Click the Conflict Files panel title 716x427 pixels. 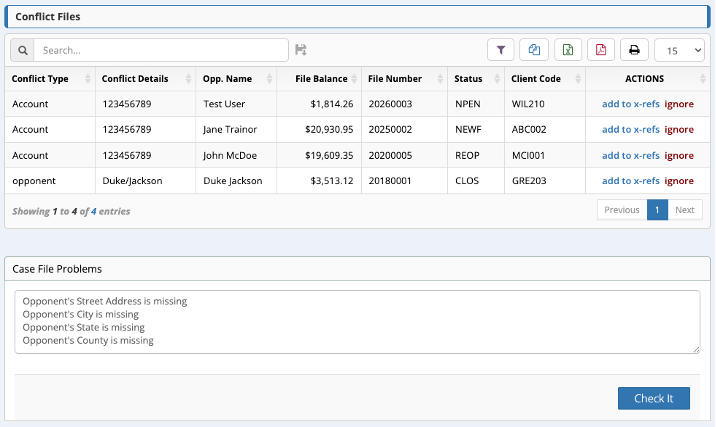[x=47, y=17]
